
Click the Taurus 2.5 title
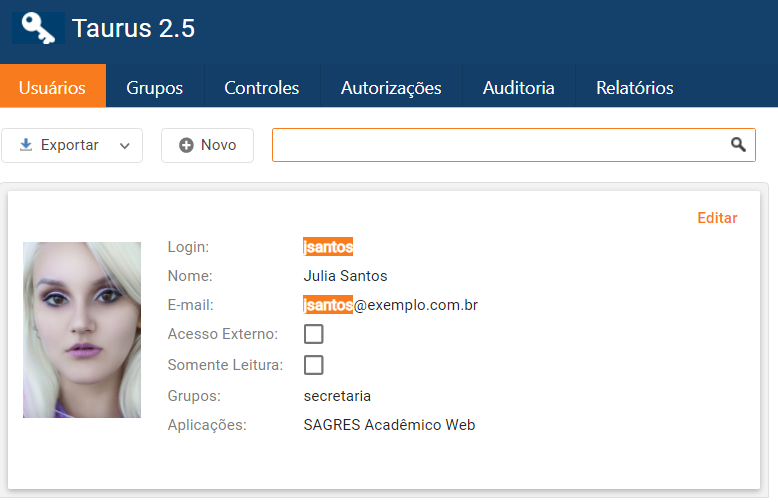click(x=133, y=29)
